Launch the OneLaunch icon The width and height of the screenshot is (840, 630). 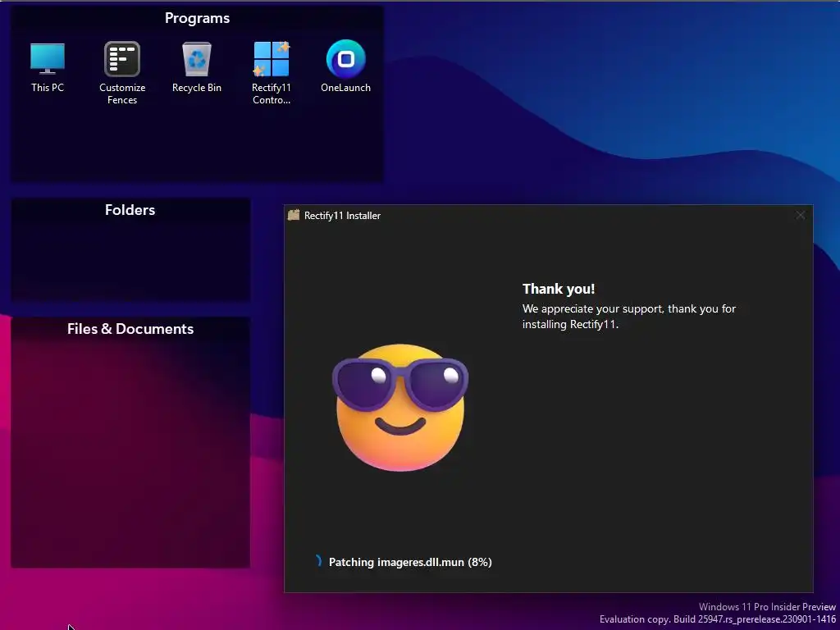pyautogui.click(x=345, y=67)
